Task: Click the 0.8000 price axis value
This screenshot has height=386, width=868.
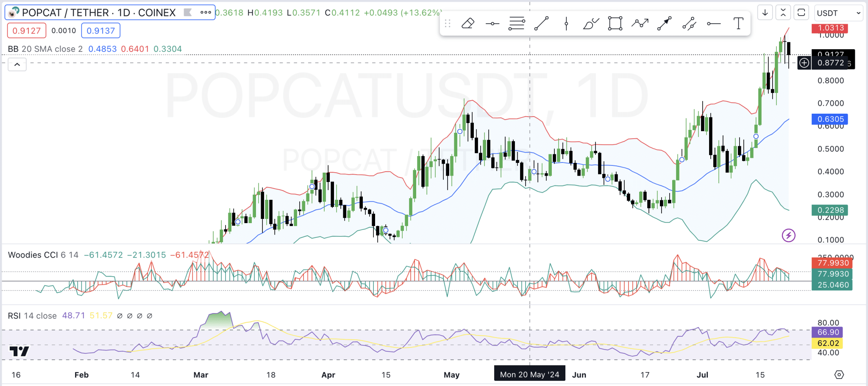Action: tap(831, 81)
